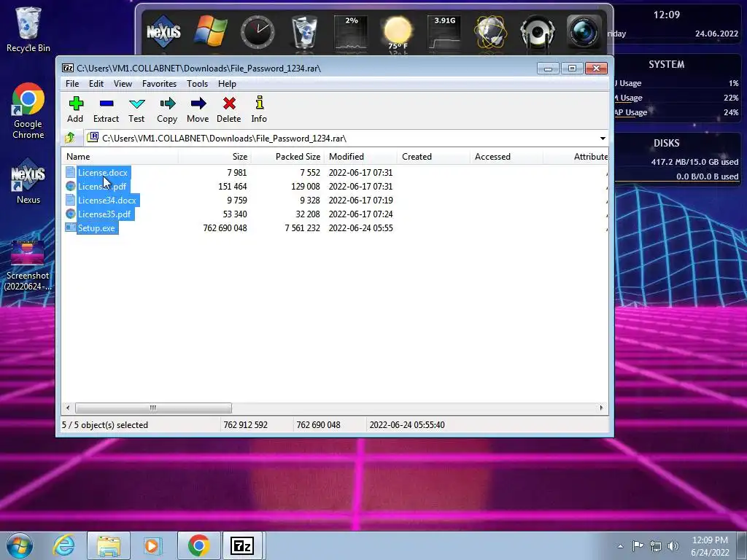Extract files with the Extract icon
The height and width of the screenshot is (560, 747).
click(106, 109)
